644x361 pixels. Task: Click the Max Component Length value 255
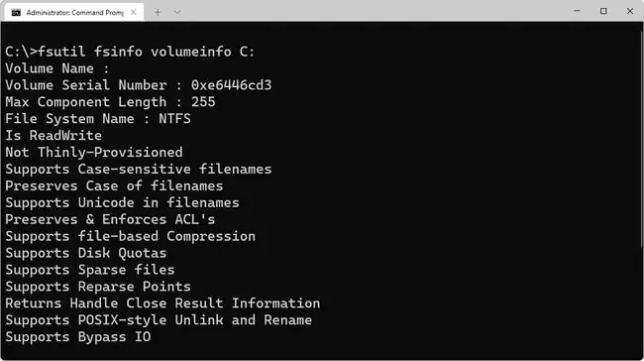click(203, 102)
